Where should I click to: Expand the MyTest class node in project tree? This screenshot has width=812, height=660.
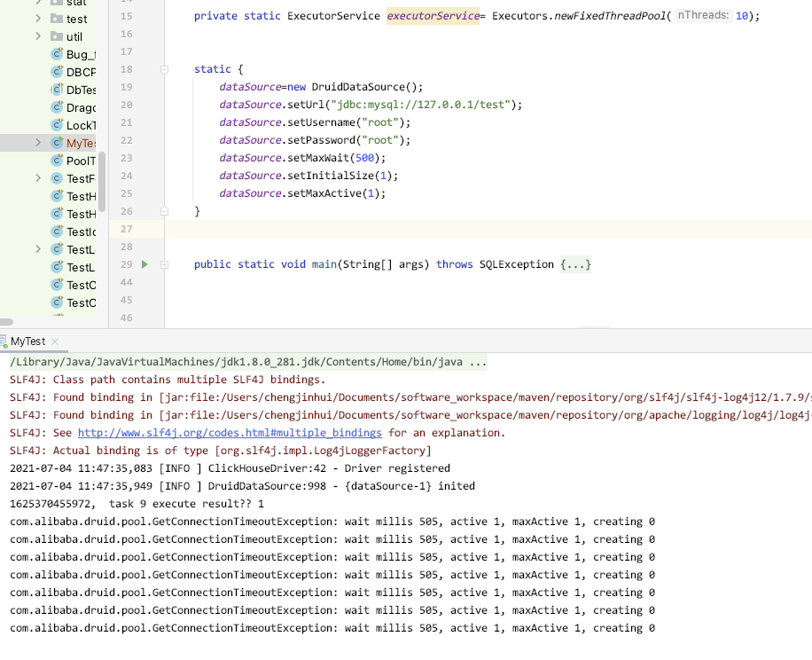(38, 143)
